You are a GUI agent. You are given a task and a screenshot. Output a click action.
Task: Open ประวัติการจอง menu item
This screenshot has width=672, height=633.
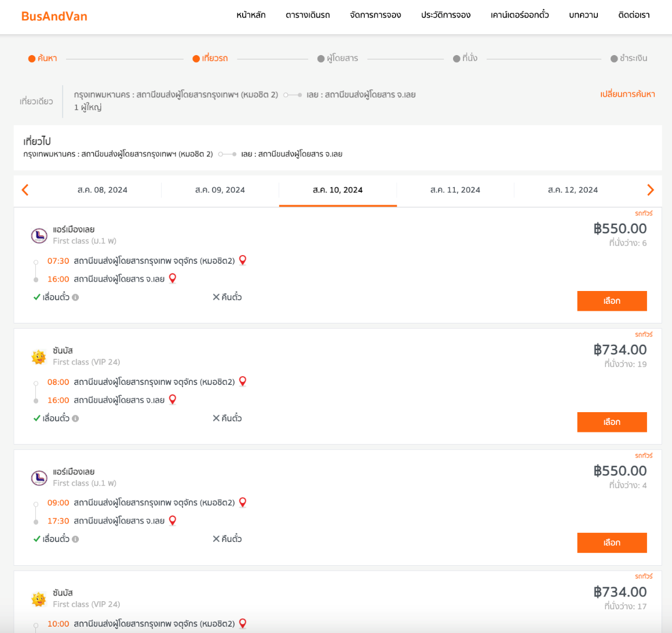click(445, 15)
